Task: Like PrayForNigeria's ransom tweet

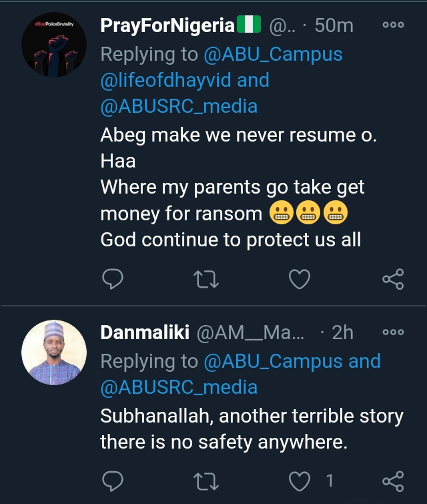Action: tap(300, 279)
